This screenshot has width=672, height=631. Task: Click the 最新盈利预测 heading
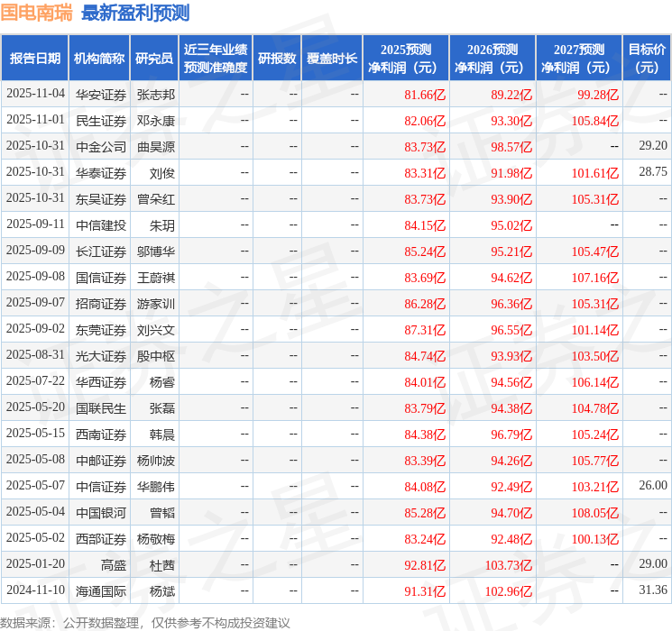(135, 13)
